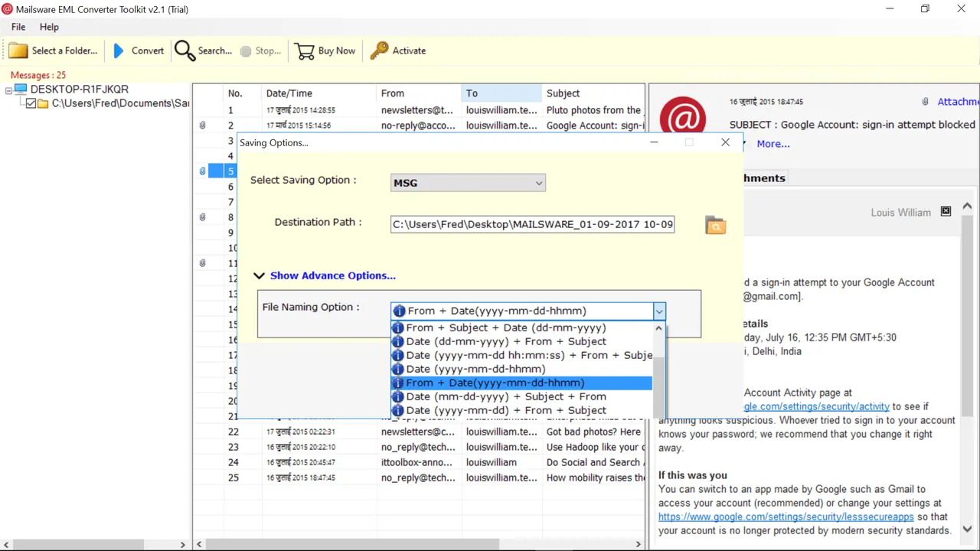Collapse the Show Advance Options chevron
This screenshot has height=551, width=980.
pyautogui.click(x=259, y=275)
